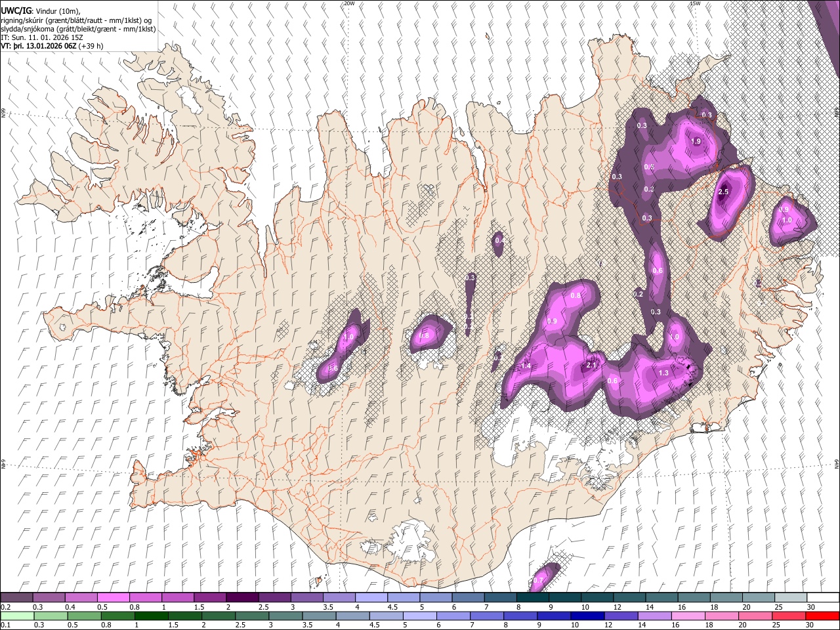Click the '(+39 h)' forecast offset
The width and height of the screenshot is (840, 630).
tap(91, 46)
